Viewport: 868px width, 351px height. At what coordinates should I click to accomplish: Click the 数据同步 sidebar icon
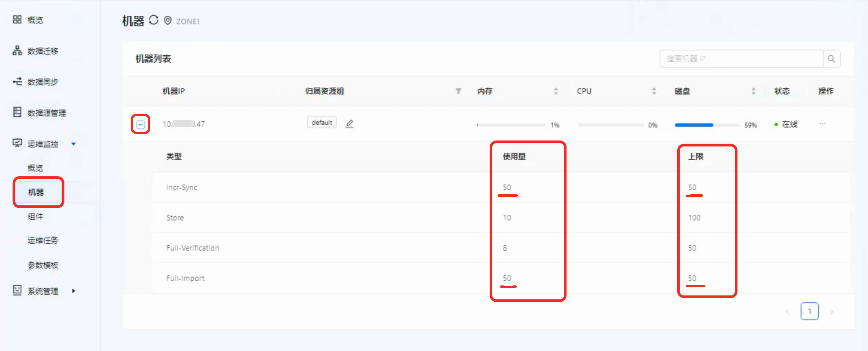coord(17,81)
